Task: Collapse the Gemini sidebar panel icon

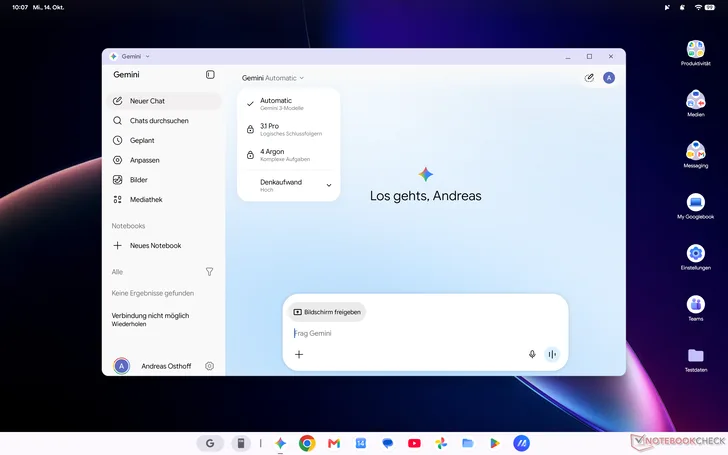Action: click(210, 75)
